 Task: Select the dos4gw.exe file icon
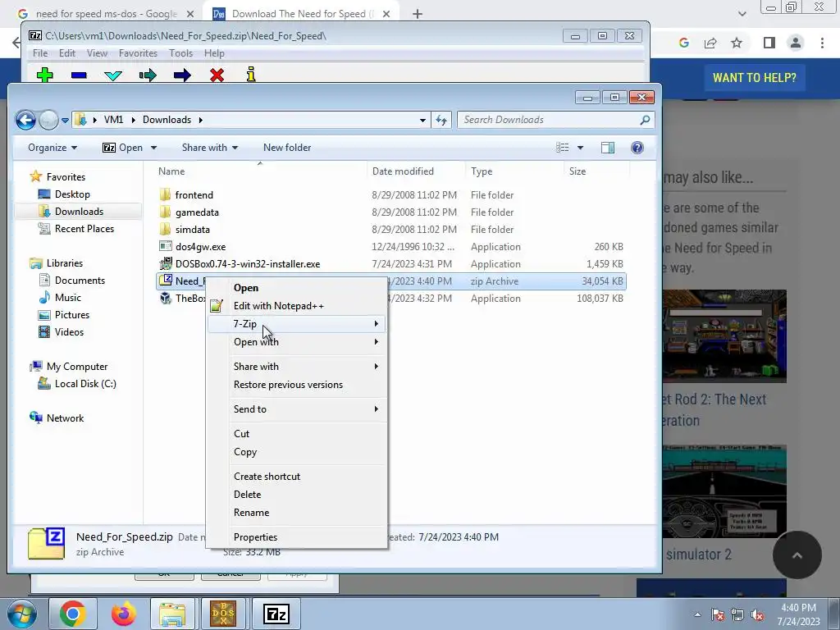click(166, 246)
